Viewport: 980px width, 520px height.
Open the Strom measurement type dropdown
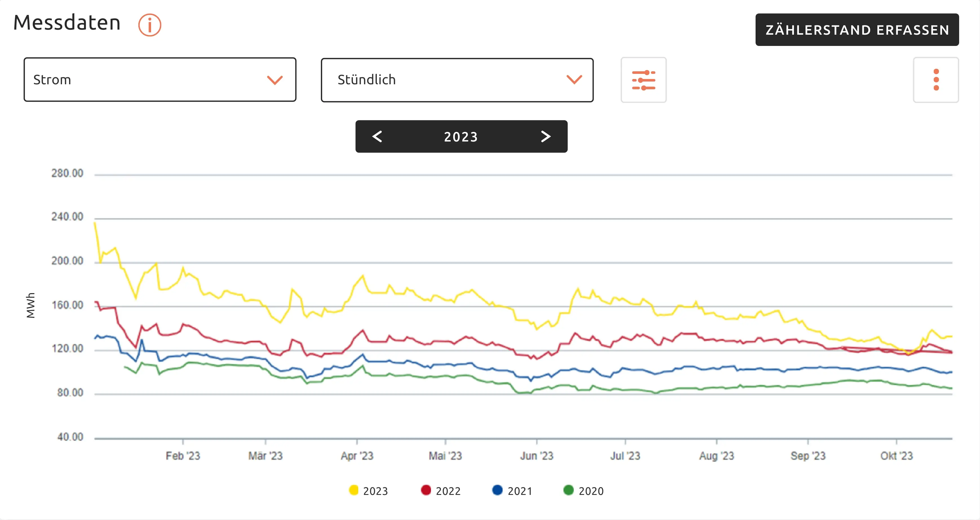(160, 79)
